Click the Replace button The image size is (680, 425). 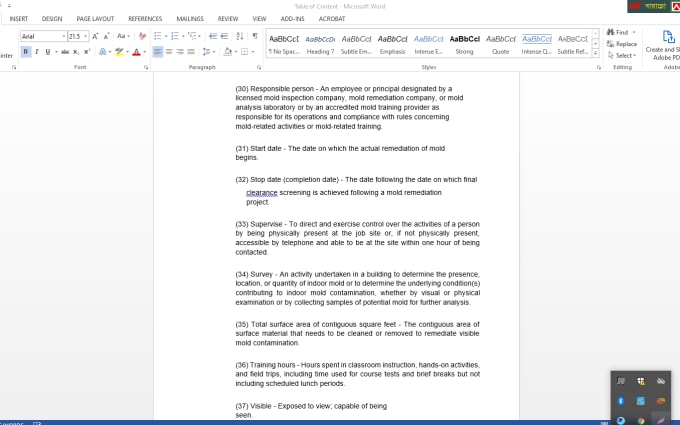(622, 44)
